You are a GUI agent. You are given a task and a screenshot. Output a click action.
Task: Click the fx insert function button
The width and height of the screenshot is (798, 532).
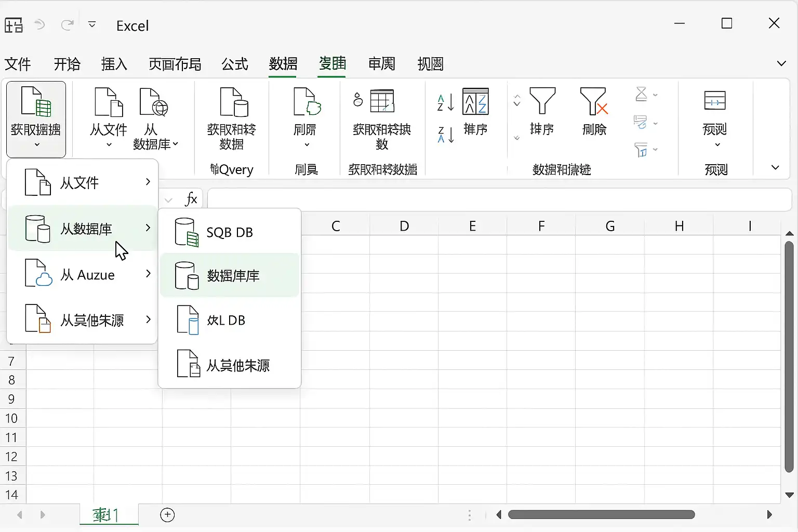191,199
